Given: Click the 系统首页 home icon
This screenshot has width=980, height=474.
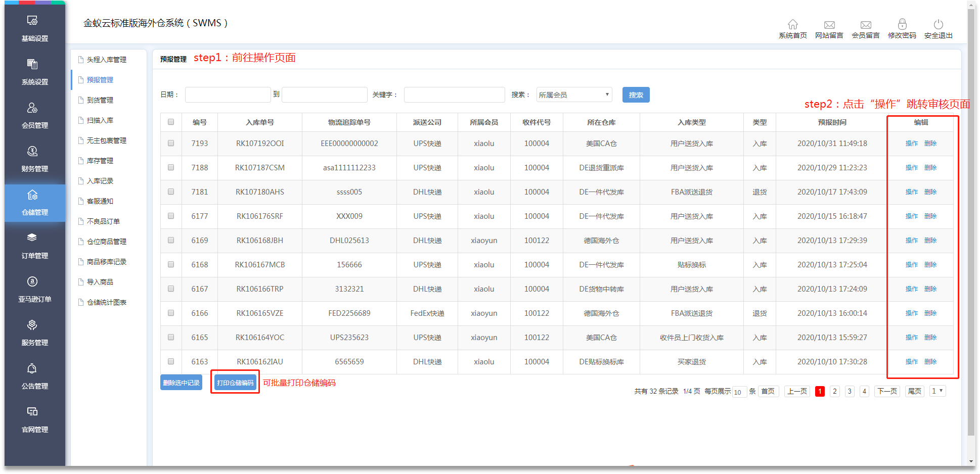Looking at the screenshot, I should pyautogui.click(x=792, y=24).
